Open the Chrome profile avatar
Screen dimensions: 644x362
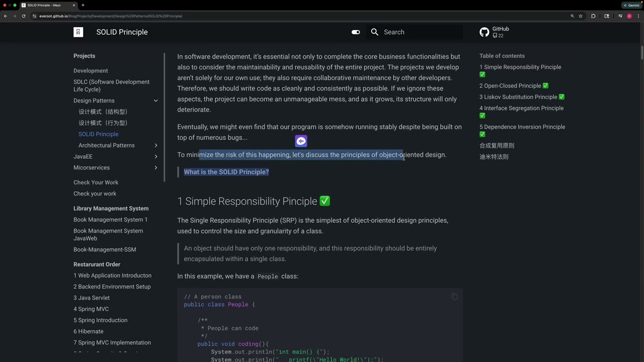tap(629, 16)
